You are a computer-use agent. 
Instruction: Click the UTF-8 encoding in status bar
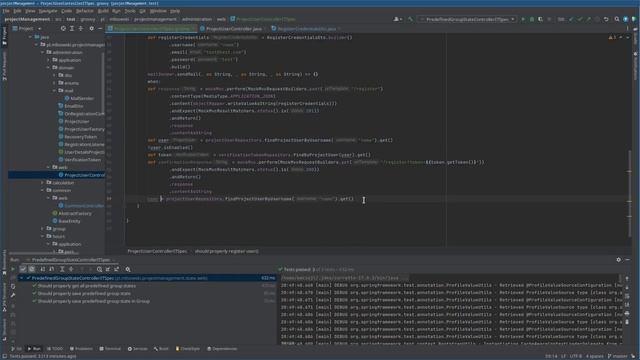point(576,356)
